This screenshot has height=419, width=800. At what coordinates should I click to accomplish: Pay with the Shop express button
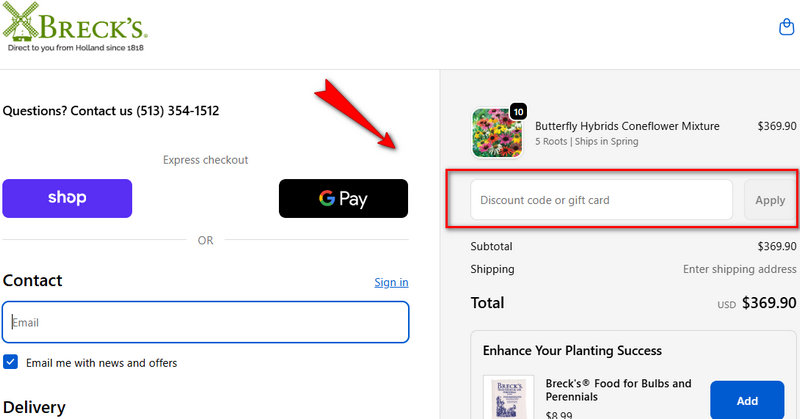(67, 198)
